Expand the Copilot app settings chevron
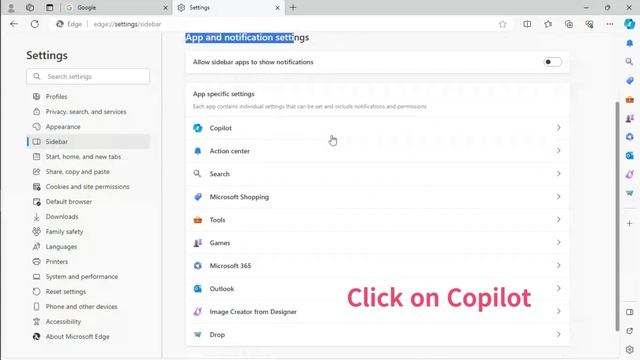This screenshot has height=360, width=640. [x=558, y=128]
